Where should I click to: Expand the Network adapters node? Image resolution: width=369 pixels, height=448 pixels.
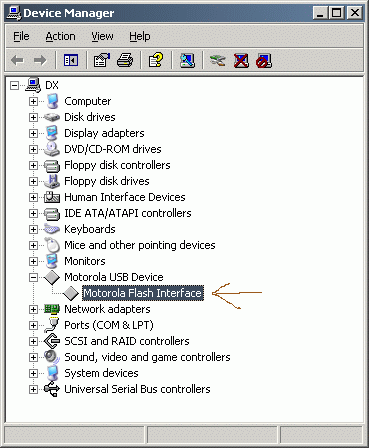33,309
